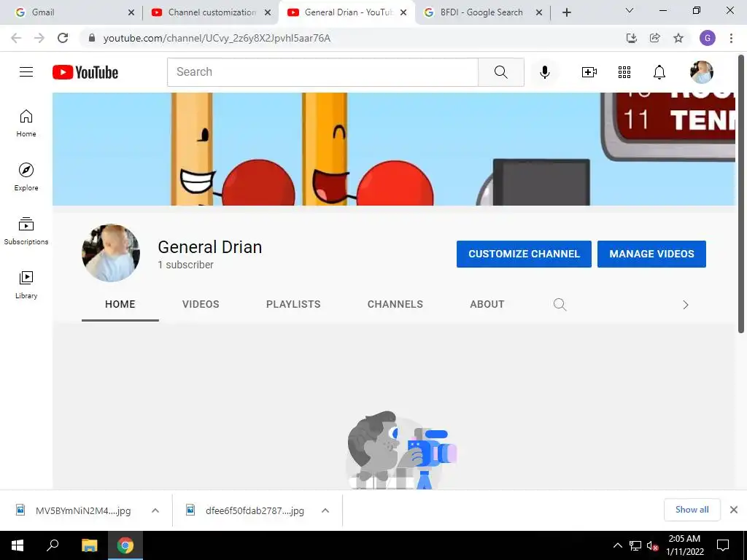The image size is (747, 560).
Task: Open Chrome profile G avatar
Action: pyautogui.click(x=708, y=38)
